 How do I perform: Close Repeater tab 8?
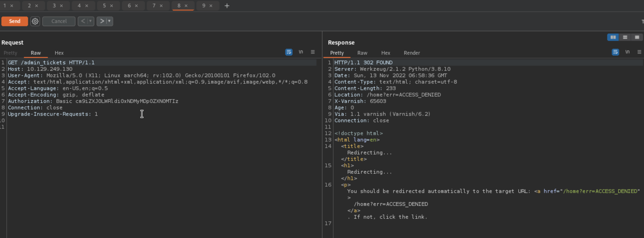pyautogui.click(x=186, y=6)
